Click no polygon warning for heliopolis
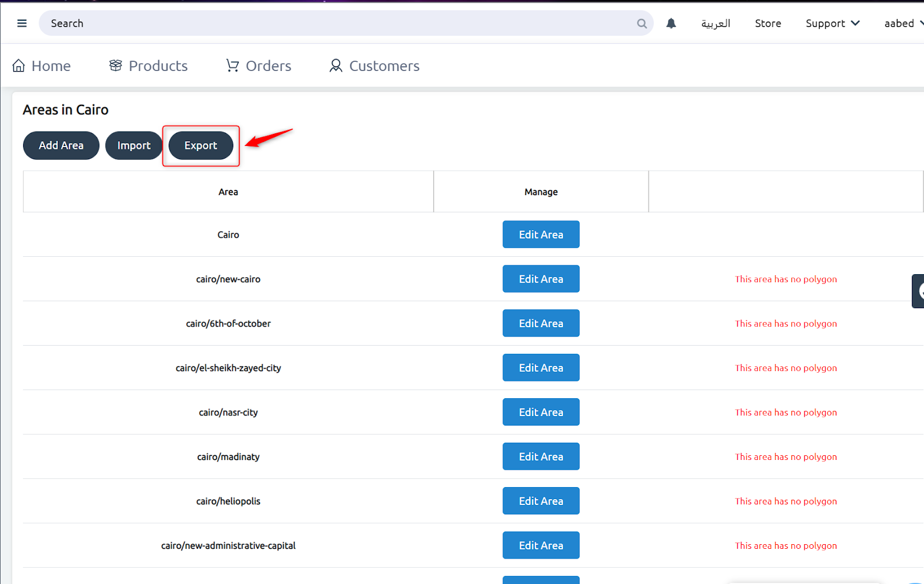The image size is (924, 584). tap(785, 501)
